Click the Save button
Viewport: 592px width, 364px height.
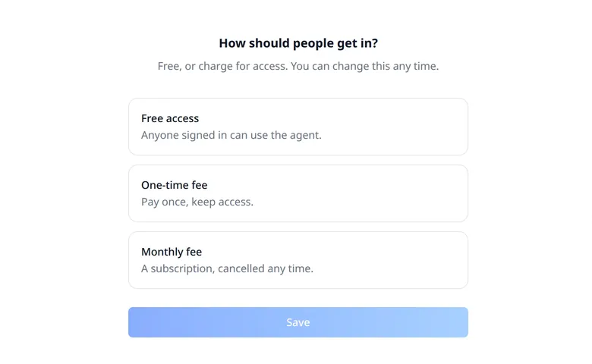click(x=298, y=322)
